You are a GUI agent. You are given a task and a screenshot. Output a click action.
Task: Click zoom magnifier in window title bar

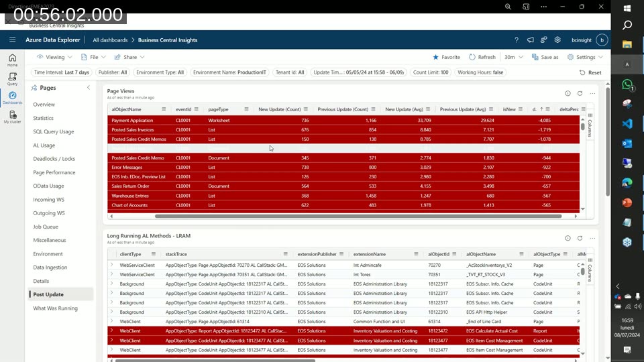coord(508,7)
